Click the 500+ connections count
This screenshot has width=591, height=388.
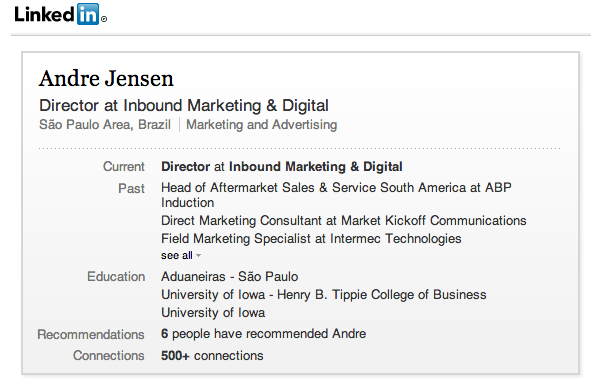pos(212,356)
